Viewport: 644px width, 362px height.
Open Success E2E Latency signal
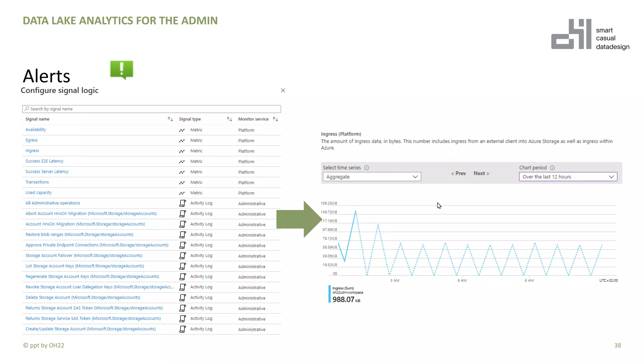click(44, 161)
